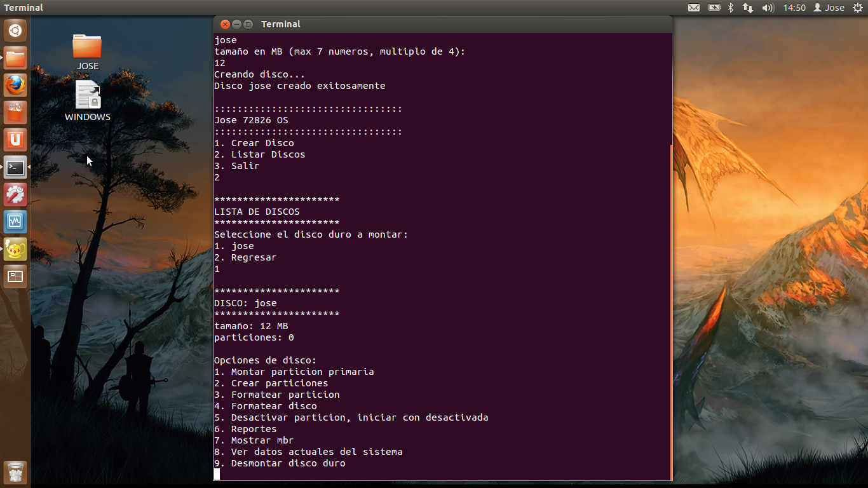868x488 pixels.
Task: Click the yellow teapot launcher icon
Action: (x=15, y=250)
